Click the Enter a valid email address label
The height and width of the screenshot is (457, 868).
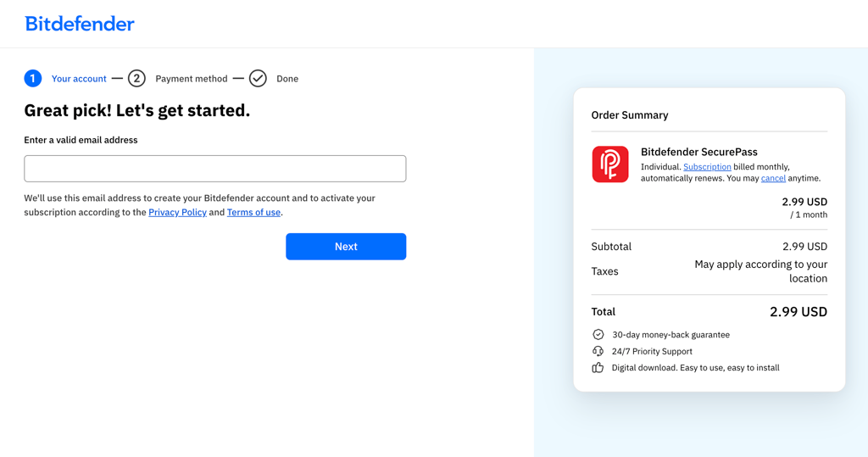(81, 140)
